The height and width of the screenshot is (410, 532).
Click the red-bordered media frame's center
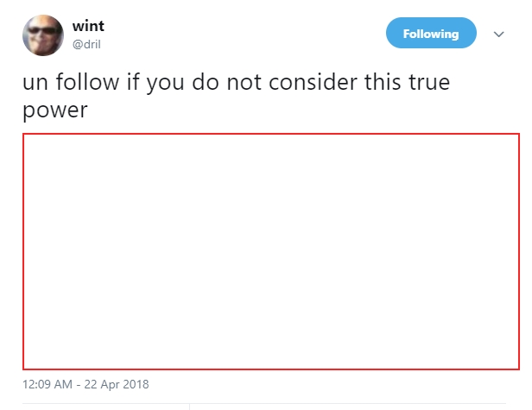tap(271, 251)
